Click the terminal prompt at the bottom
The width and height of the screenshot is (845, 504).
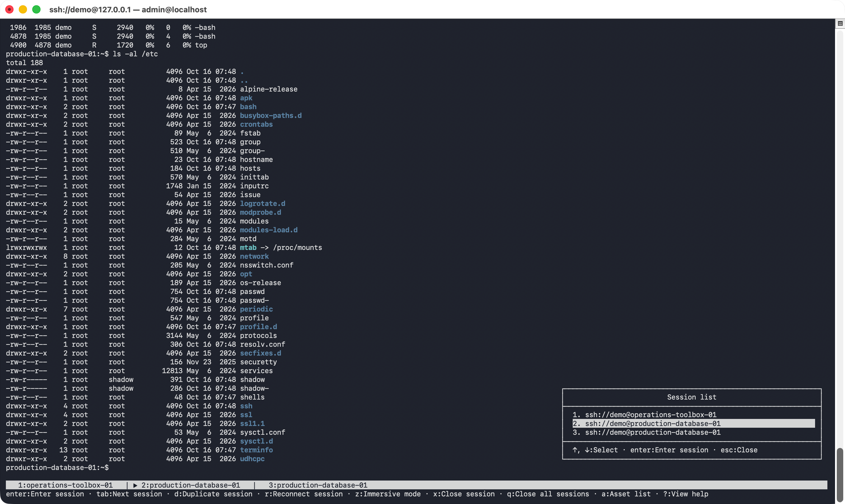57,468
